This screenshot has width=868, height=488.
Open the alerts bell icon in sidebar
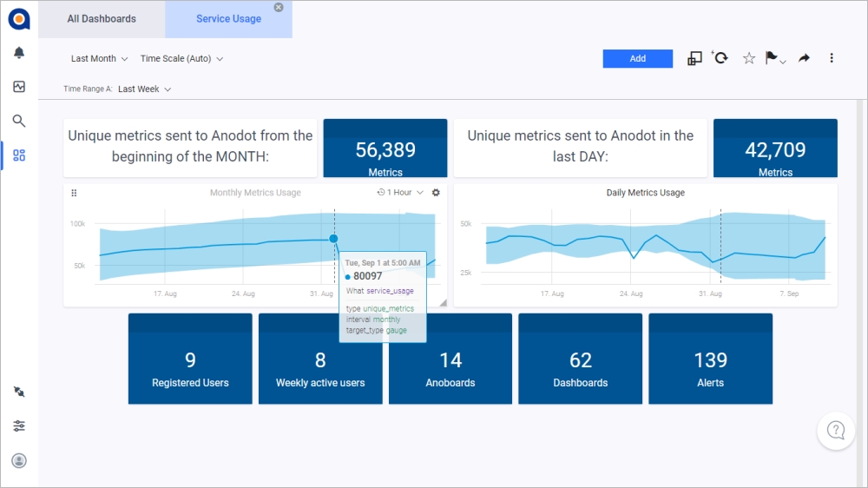(19, 53)
